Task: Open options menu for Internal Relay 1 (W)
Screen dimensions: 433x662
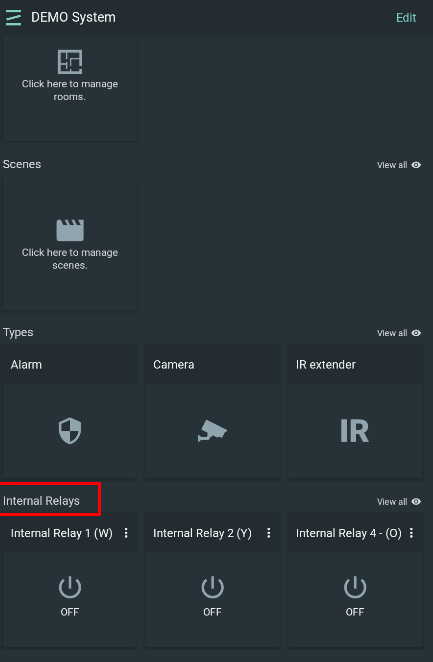Action: [126, 533]
